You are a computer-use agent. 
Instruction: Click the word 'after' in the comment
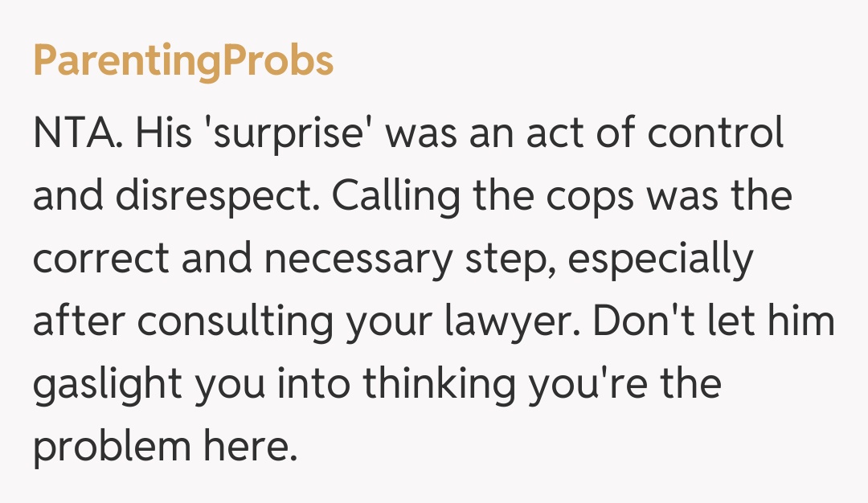(x=78, y=321)
